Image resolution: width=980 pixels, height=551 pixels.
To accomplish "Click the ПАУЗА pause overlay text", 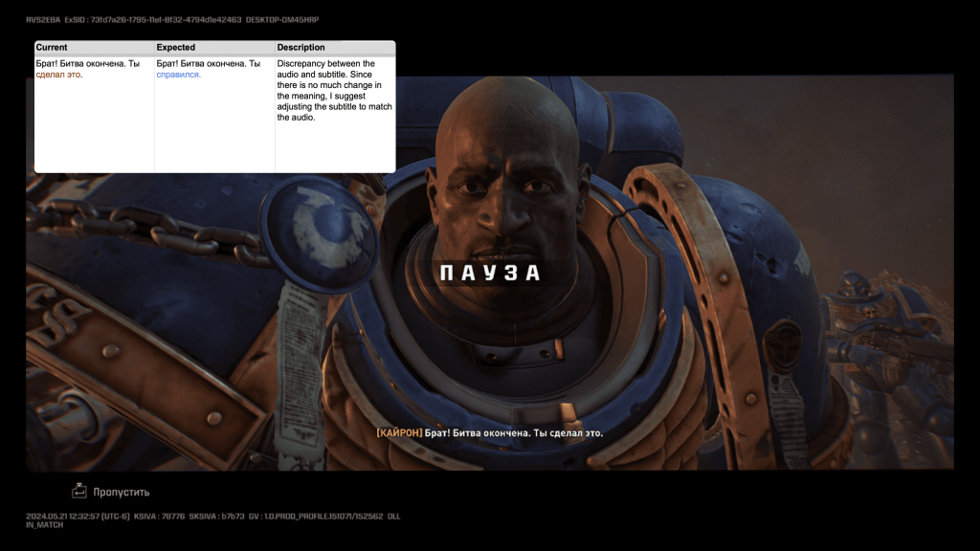I will click(490, 274).
